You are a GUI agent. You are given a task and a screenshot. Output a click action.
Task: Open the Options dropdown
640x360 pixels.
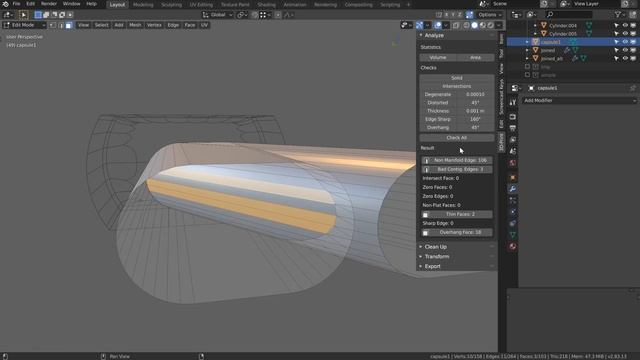point(490,15)
